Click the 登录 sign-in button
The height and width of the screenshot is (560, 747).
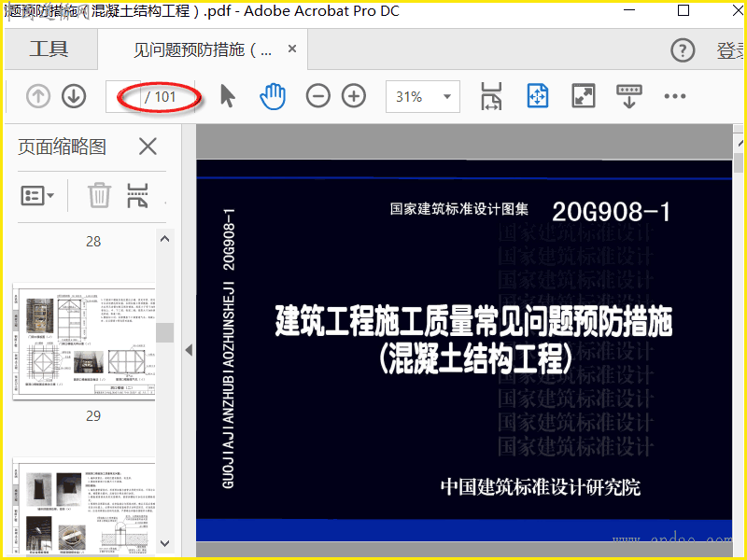pyautogui.click(x=731, y=50)
